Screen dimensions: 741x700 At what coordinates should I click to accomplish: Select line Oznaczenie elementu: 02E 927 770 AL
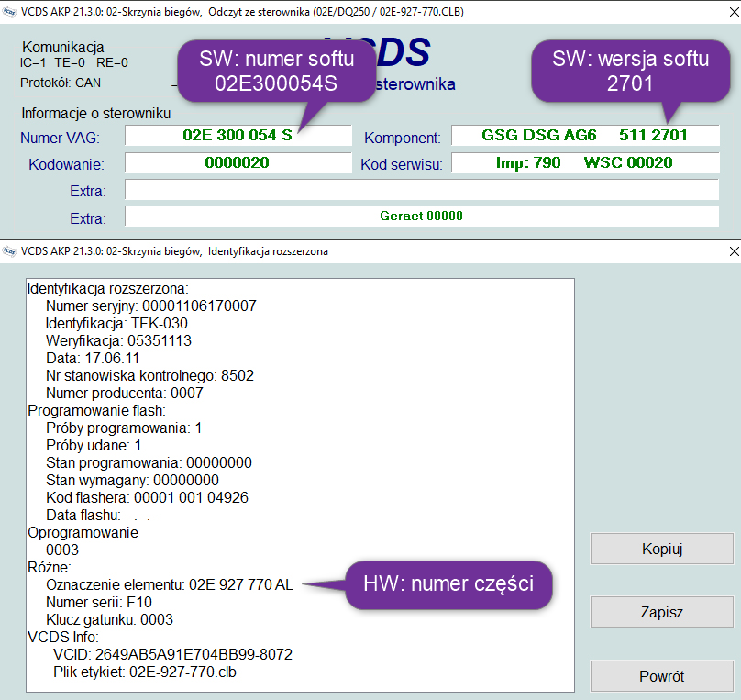[170, 585]
